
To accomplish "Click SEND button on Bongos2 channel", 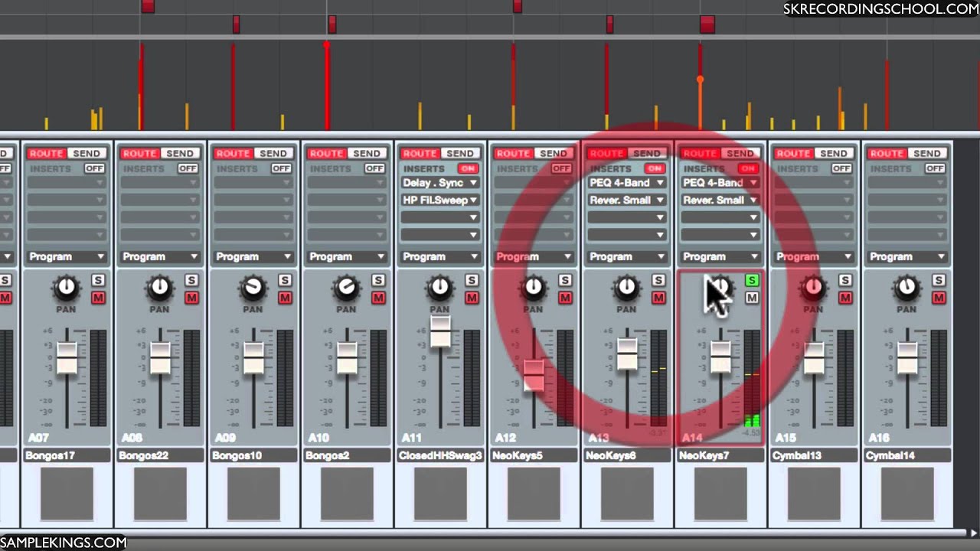I will [367, 153].
